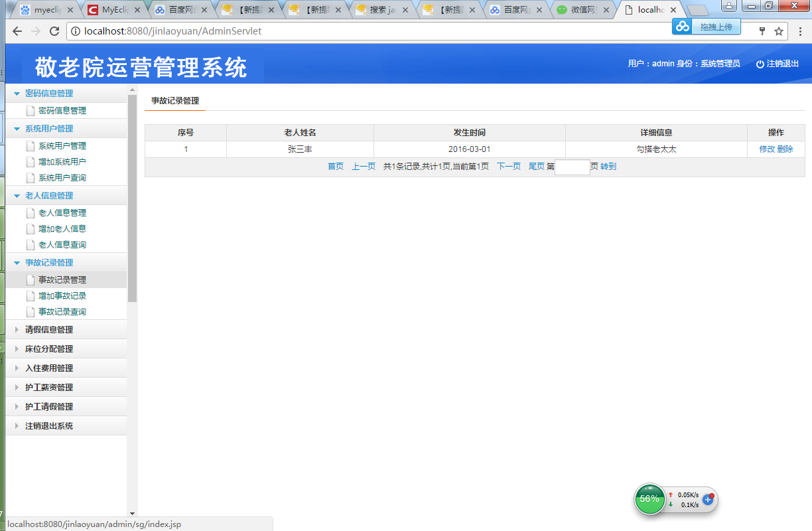Click the page icon beside 事故记录管理 item
The height and width of the screenshot is (531, 812).
coord(30,280)
